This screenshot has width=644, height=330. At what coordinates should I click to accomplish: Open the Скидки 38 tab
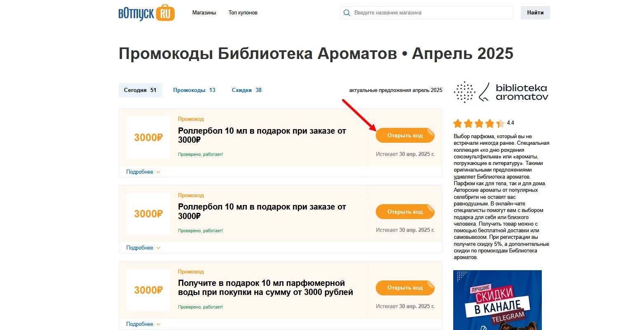[246, 90]
